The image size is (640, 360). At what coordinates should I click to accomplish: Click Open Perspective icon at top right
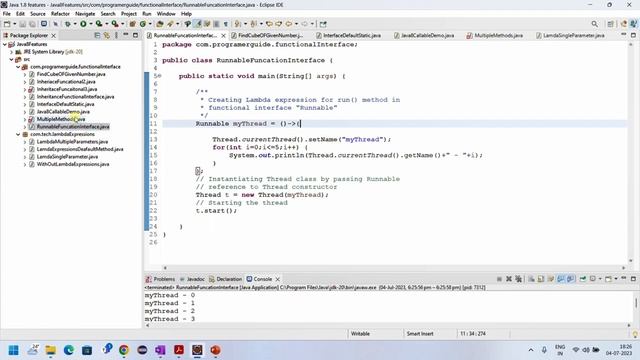(611, 24)
